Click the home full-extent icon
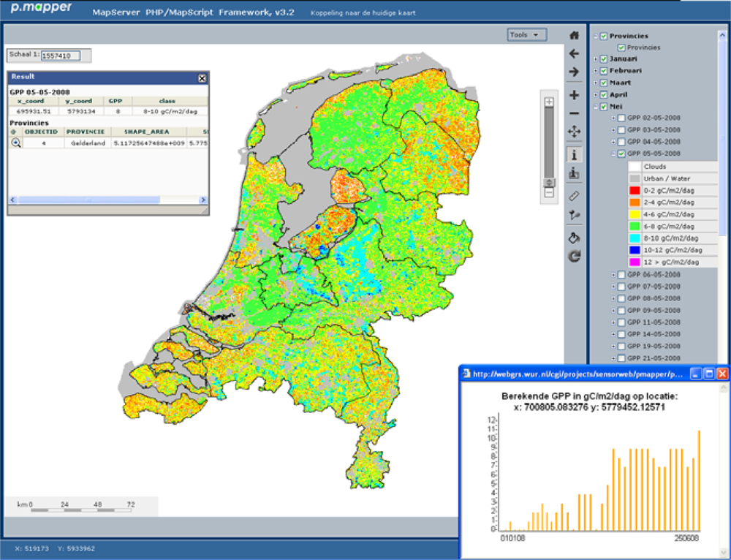The width and height of the screenshot is (731, 560). [x=574, y=35]
